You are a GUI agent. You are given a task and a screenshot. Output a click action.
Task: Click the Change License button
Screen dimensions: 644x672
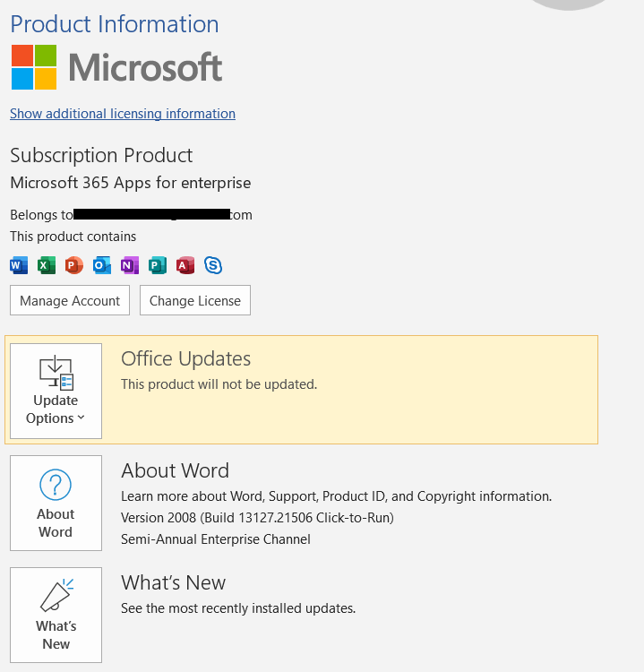(195, 300)
